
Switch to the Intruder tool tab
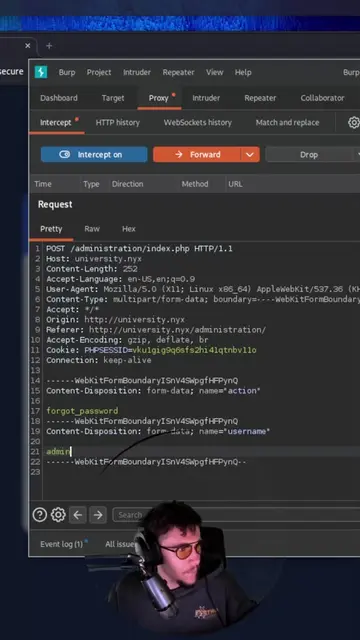(x=206, y=98)
